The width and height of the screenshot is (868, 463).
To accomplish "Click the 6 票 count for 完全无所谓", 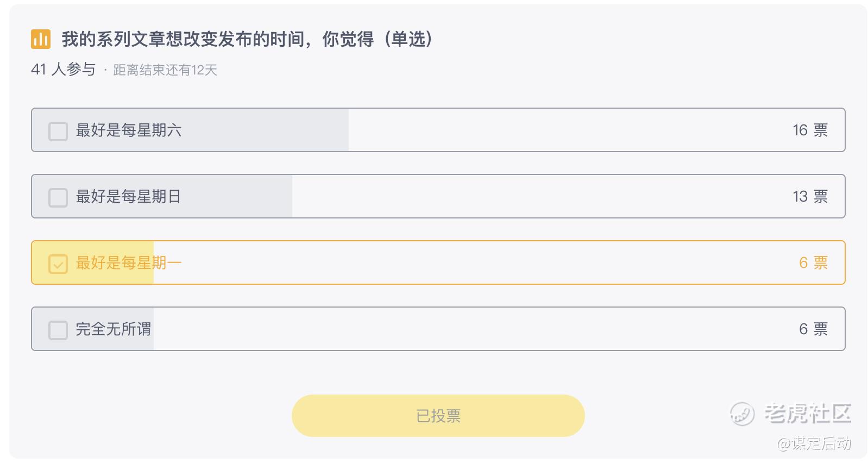I will pyautogui.click(x=813, y=329).
